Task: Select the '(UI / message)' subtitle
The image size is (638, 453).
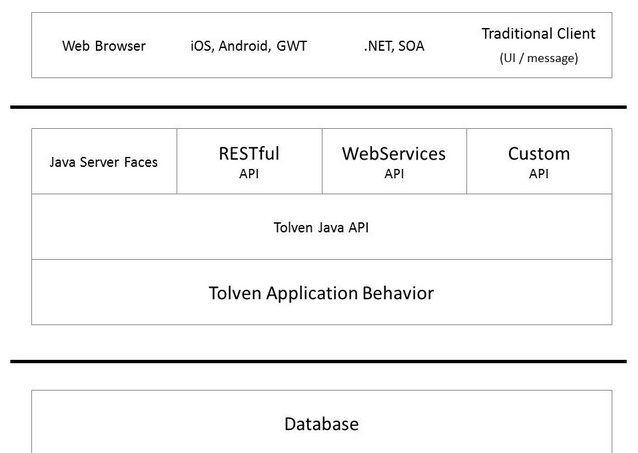Action: (539, 58)
